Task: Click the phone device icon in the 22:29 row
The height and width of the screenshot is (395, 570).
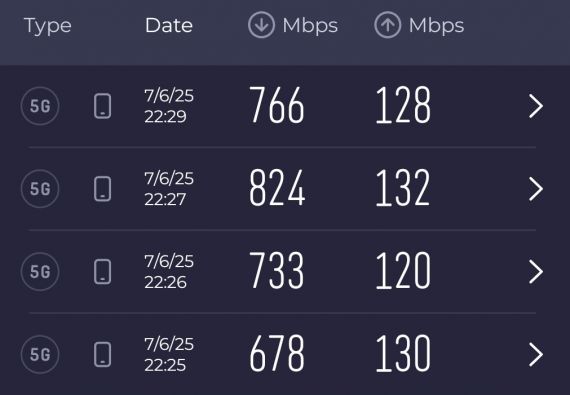Action: [103, 106]
